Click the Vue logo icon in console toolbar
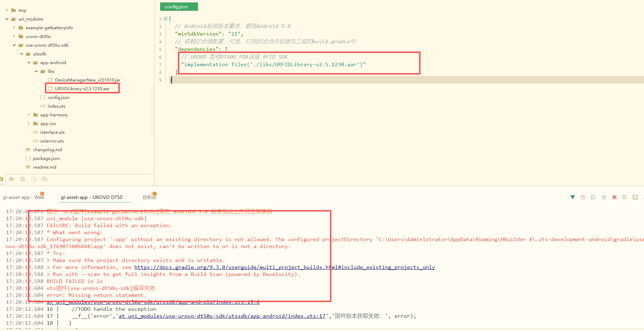The image size is (644, 331). pyautogui.click(x=573, y=197)
